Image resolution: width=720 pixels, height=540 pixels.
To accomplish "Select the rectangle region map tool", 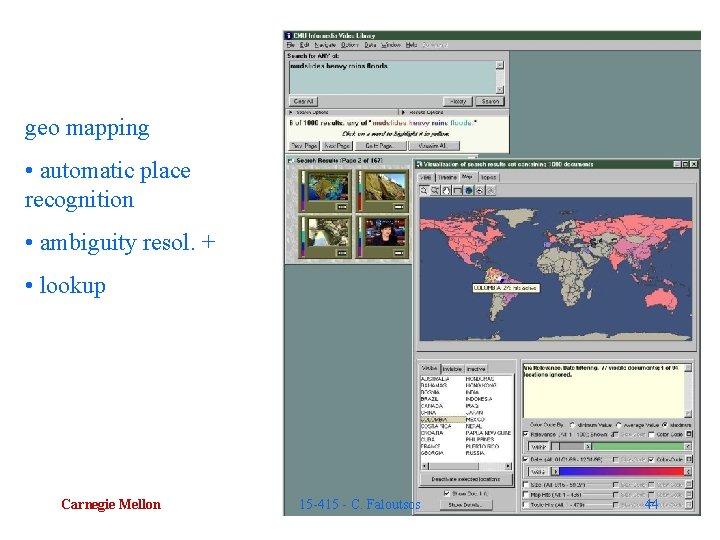I will (457, 190).
